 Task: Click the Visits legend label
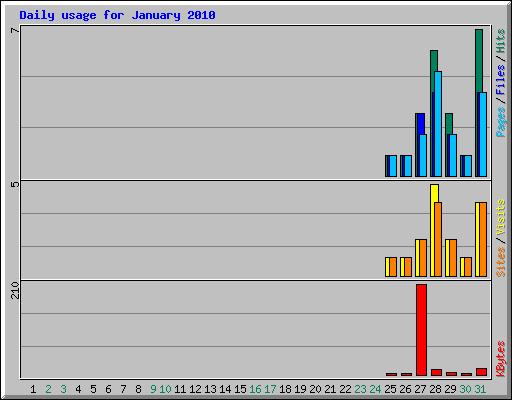pos(501,217)
